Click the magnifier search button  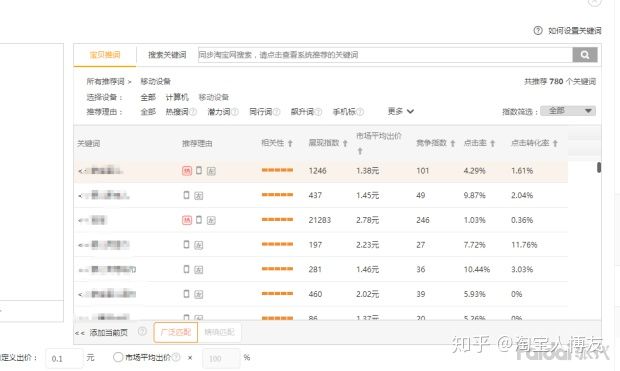point(585,55)
